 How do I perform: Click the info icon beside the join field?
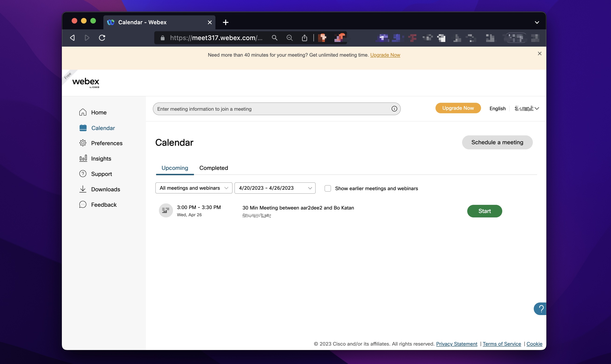(394, 109)
